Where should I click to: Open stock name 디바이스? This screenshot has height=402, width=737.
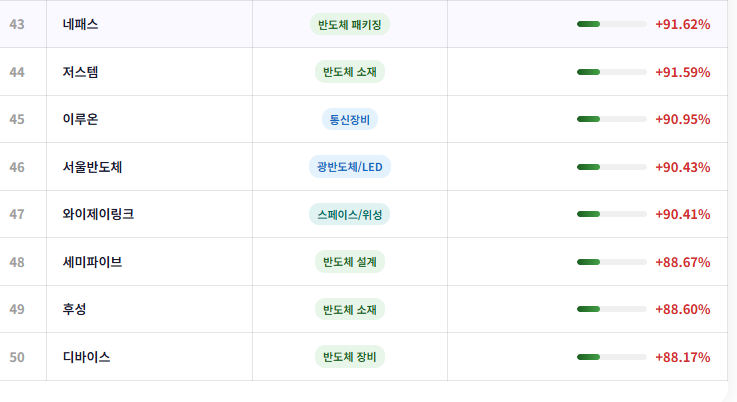point(86,357)
